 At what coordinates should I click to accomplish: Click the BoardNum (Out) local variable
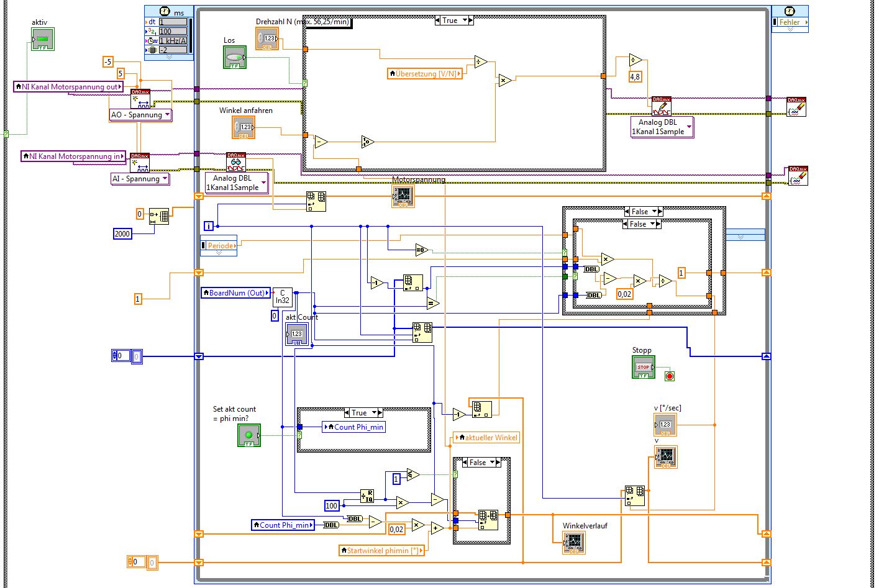coord(236,292)
